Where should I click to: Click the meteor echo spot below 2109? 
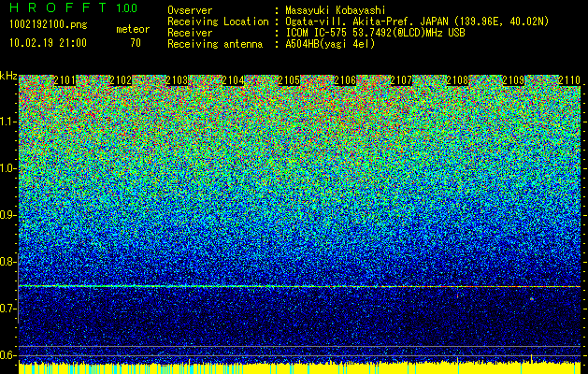tap(532, 299)
